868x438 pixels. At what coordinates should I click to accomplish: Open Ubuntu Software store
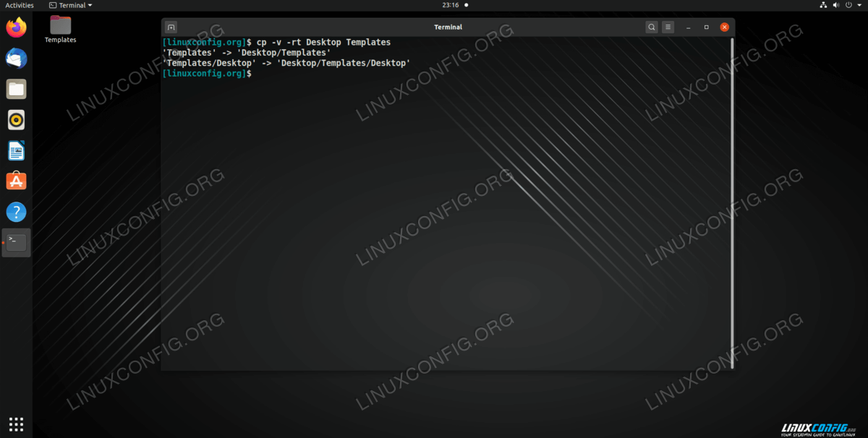(x=16, y=181)
